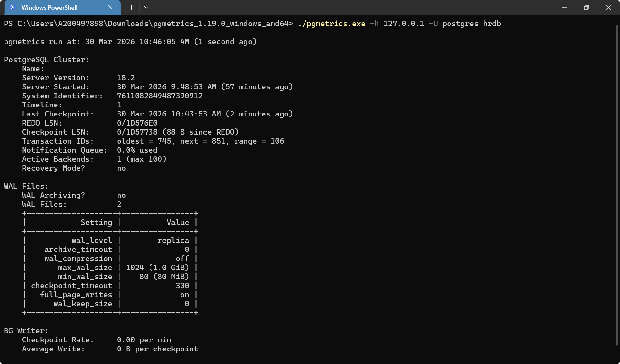This screenshot has height=364, width=620.
Task: Click the System Identifier number value
Action: point(160,96)
